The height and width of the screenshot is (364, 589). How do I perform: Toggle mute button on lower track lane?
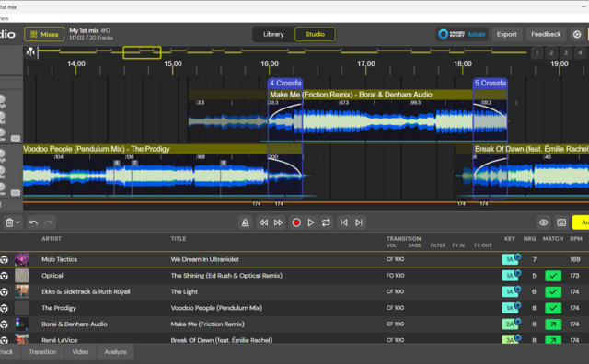tap(16, 192)
